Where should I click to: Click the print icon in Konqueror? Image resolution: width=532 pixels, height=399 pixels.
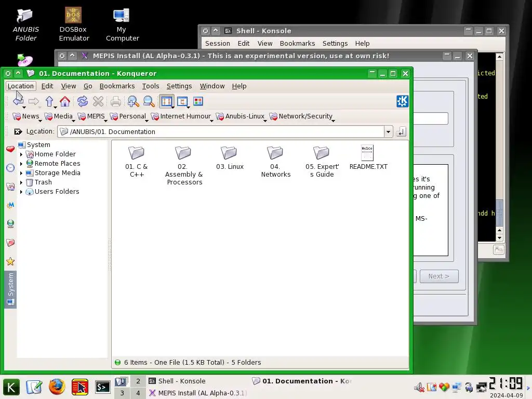point(116,101)
